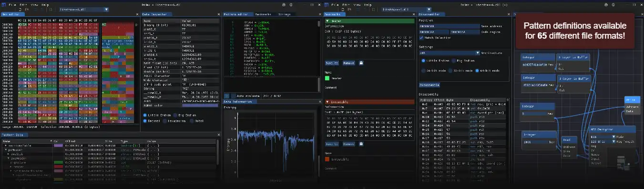Click the green Header bookmark color swatch
The image size is (644, 189).
click(x=327, y=78)
